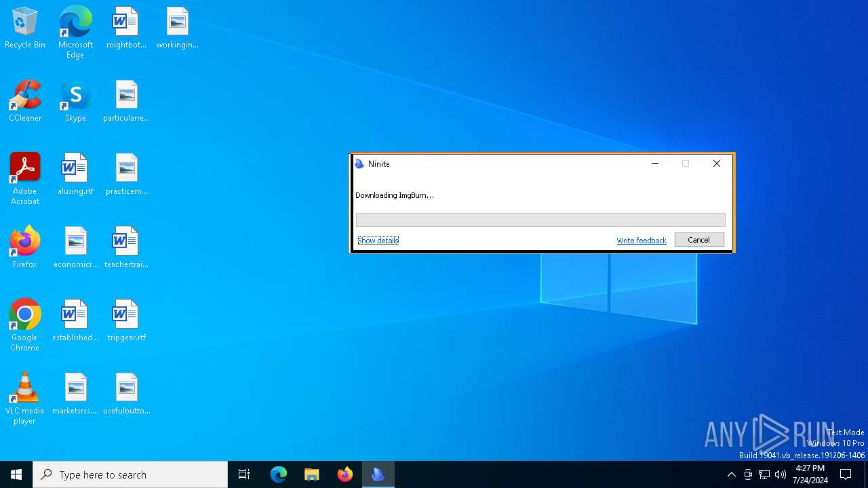Open network status tray icon

[764, 474]
